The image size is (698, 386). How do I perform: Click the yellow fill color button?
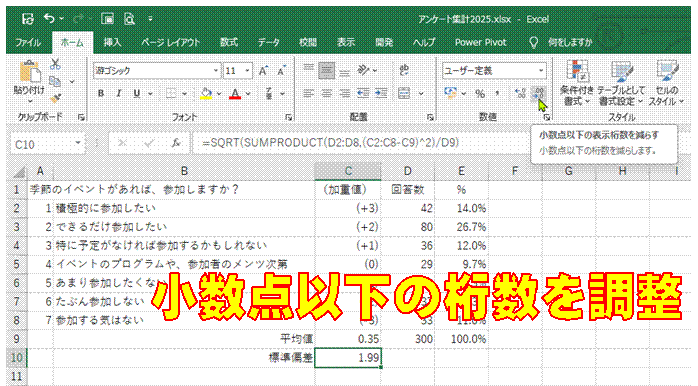pos(206,93)
